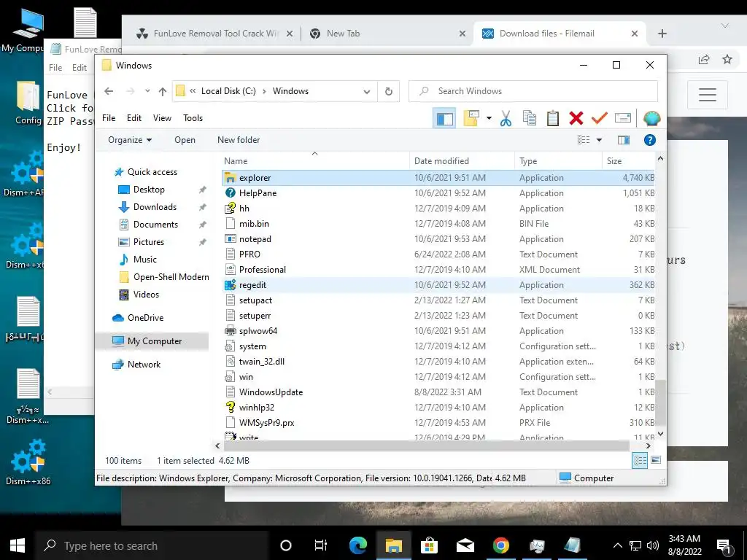This screenshot has width=747, height=560.
Task: Open dropdown arrow beside folder view icon
Action: coord(489,118)
